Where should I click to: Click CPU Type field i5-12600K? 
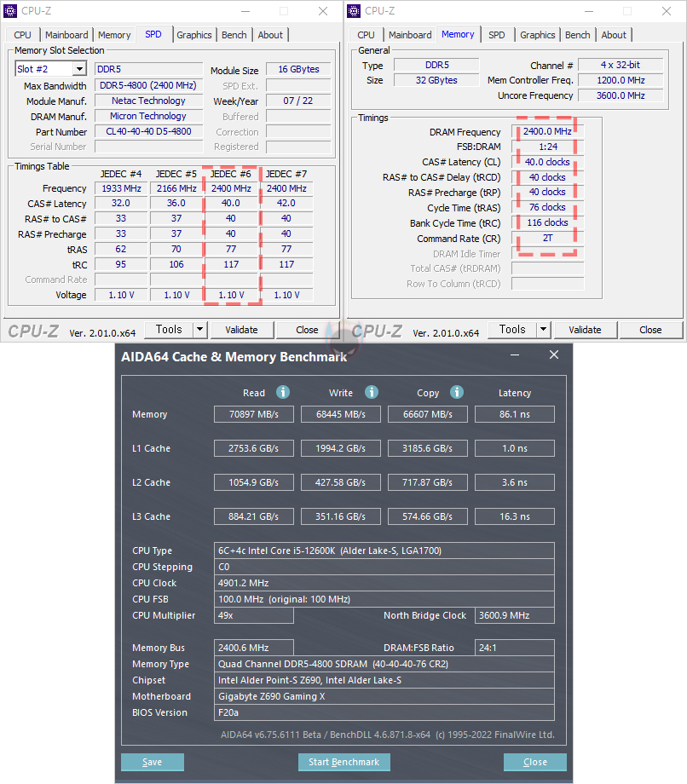point(384,551)
